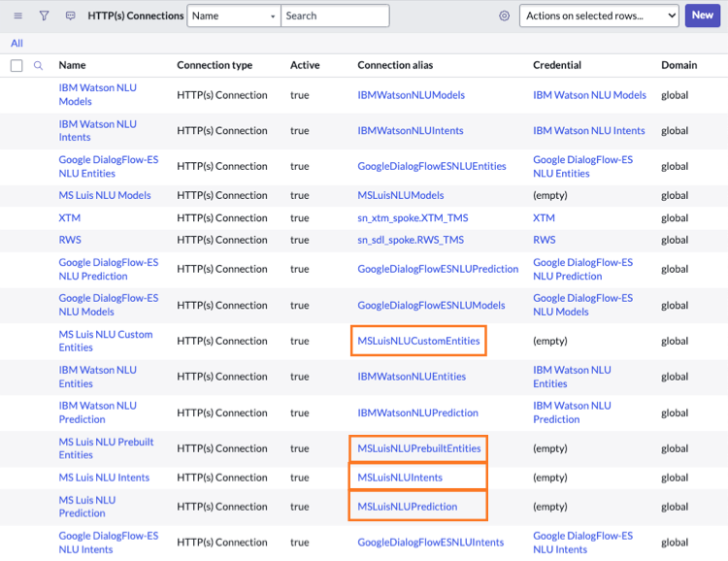Sort by Connection type column header
728x561 pixels.
coord(215,65)
